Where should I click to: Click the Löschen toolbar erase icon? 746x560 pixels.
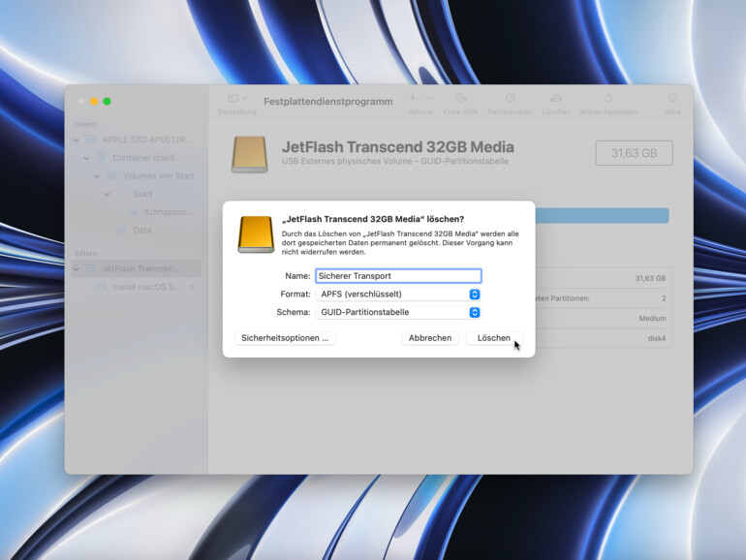[556, 98]
